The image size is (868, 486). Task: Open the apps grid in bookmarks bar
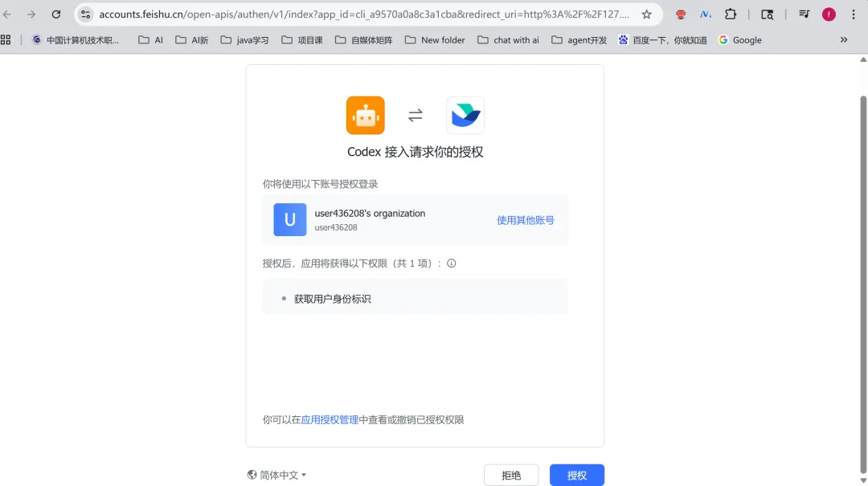(x=6, y=40)
